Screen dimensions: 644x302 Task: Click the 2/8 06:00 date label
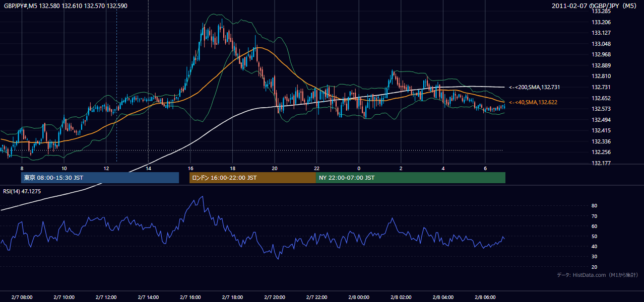485,297
